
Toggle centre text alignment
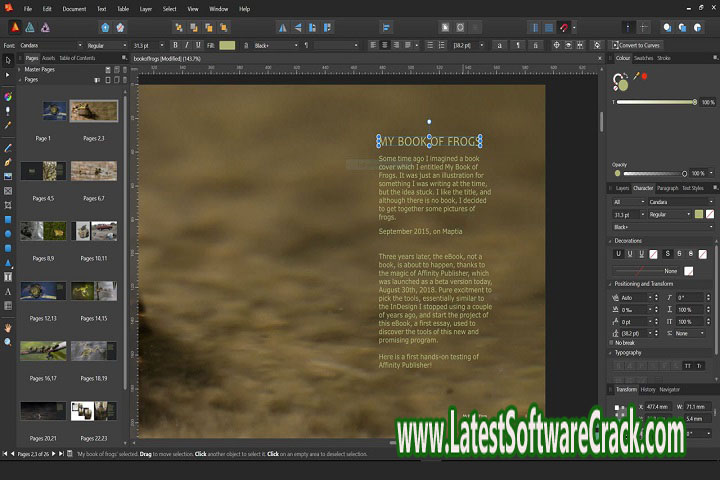(x=384, y=45)
